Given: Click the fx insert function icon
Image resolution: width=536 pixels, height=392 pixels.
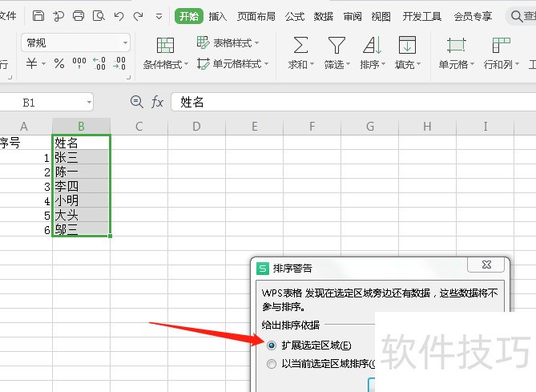Looking at the screenshot, I should pyautogui.click(x=157, y=102).
